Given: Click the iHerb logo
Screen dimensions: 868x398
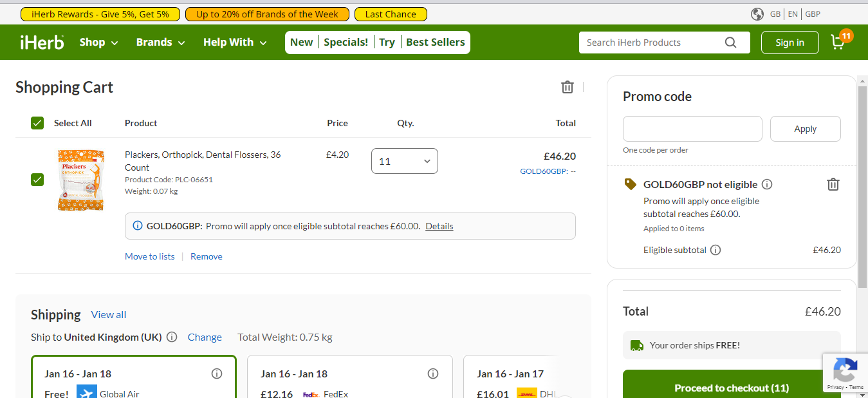Looking at the screenshot, I should pyautogui.click(x=42, y=42).
